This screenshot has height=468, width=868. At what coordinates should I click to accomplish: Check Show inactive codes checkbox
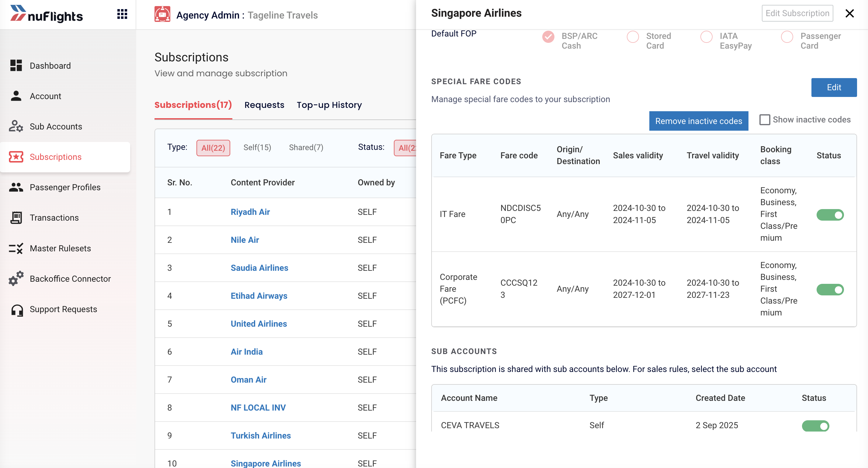[765, 119]
